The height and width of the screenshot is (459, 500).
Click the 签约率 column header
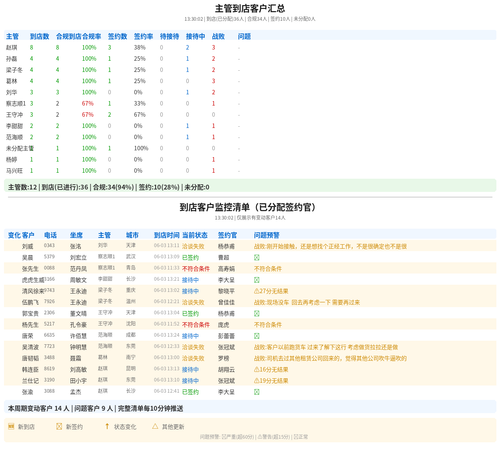pos(143,36)
